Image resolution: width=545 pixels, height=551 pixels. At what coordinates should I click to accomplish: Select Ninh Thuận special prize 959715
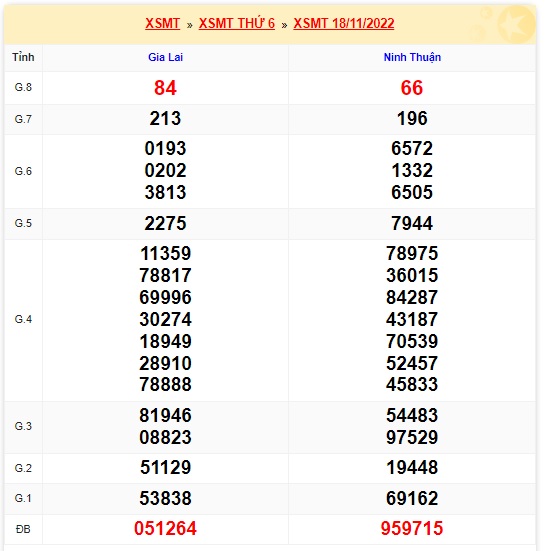412,529
